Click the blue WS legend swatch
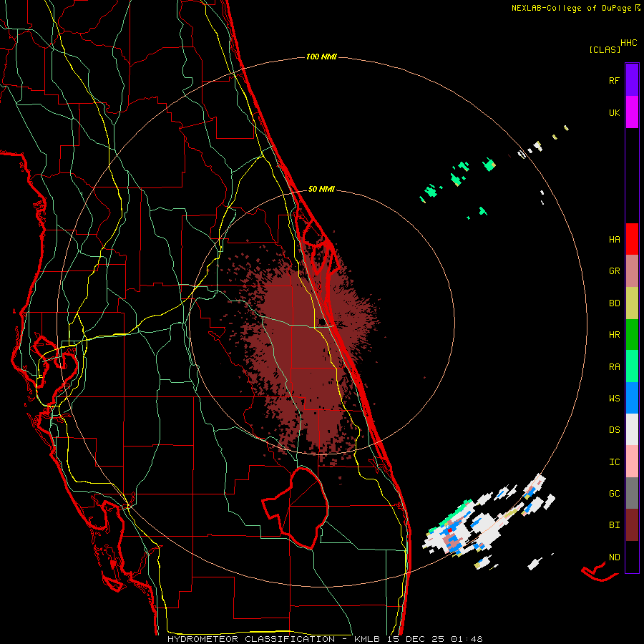Image resolution: width=644 pixels, height=644 pixels. 632,398
